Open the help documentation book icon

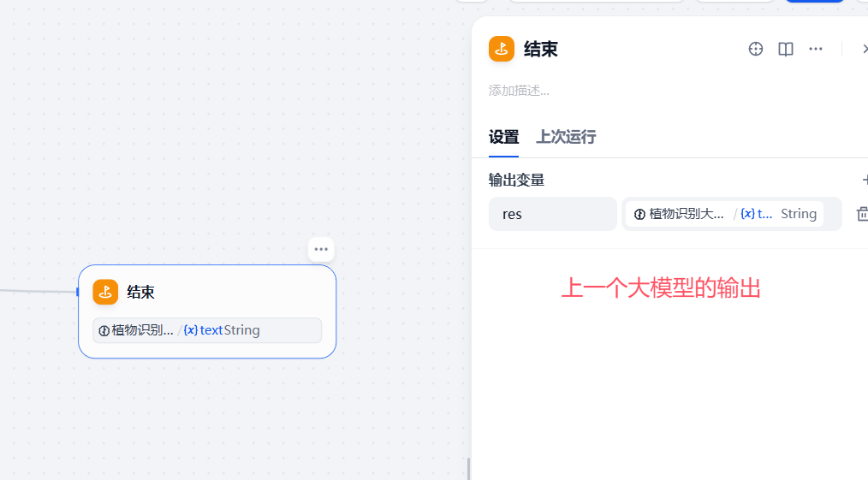(x=786, y=49)
